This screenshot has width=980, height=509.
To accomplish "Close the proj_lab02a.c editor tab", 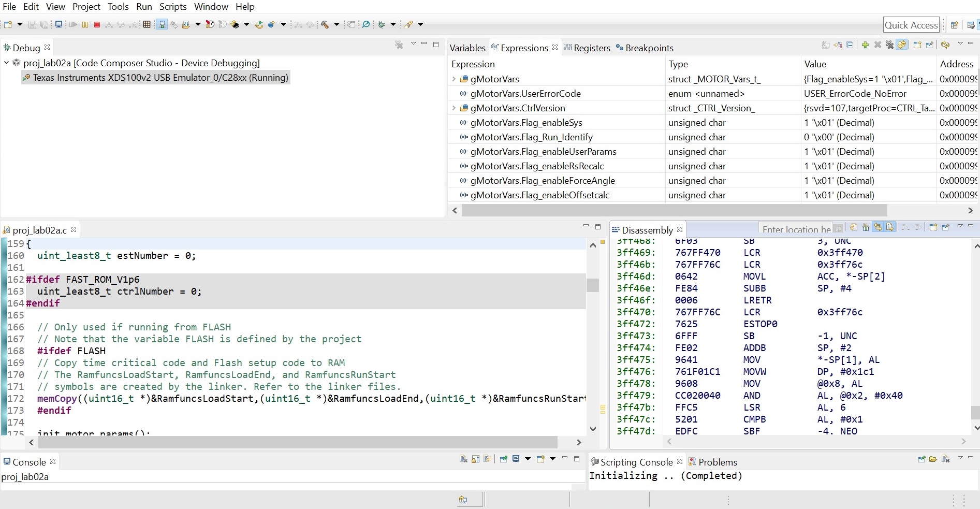I will click(74, 229).
